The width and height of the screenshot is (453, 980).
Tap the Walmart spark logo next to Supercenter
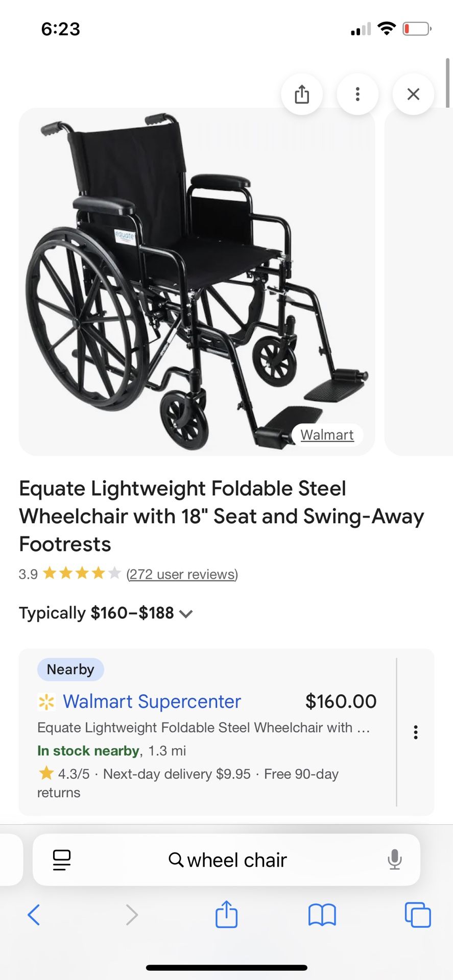click(x=45, y=701)
